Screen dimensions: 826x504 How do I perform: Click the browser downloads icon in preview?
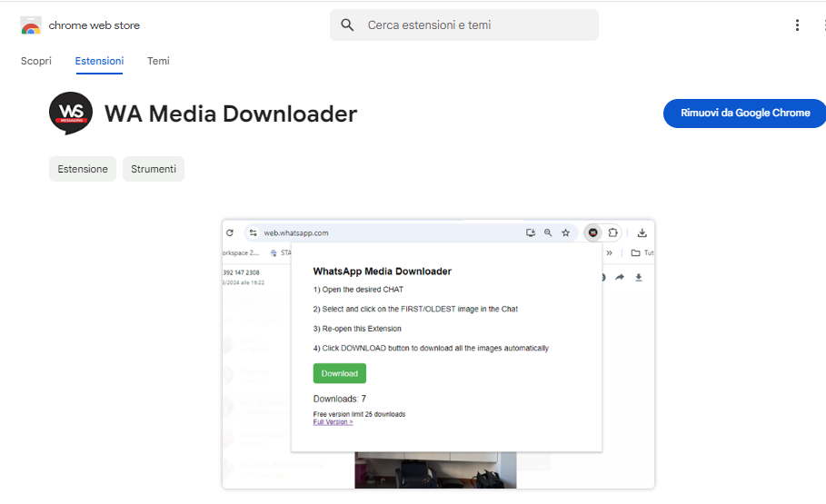642,232
